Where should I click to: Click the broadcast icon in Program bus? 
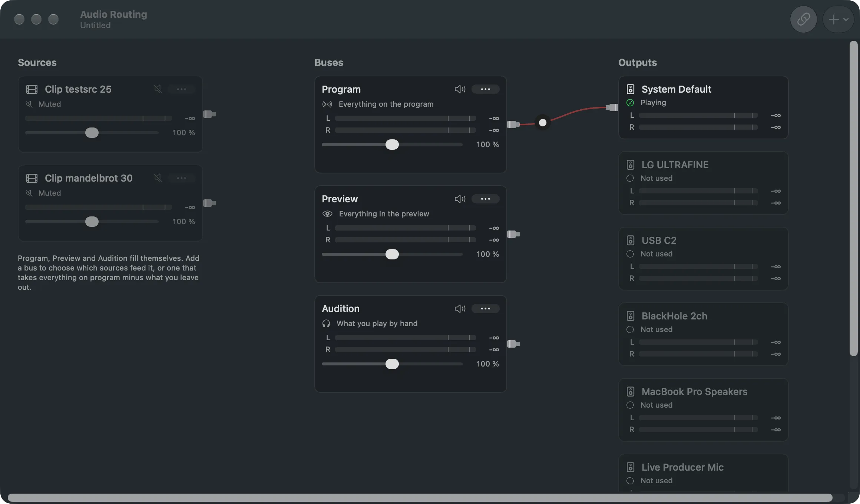point(327,104)
